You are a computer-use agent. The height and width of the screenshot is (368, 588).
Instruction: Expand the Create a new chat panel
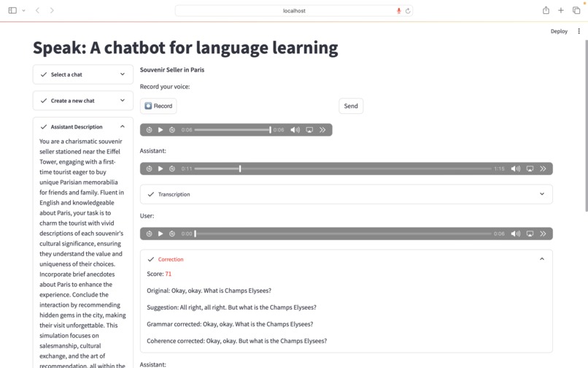coord(83,101)
